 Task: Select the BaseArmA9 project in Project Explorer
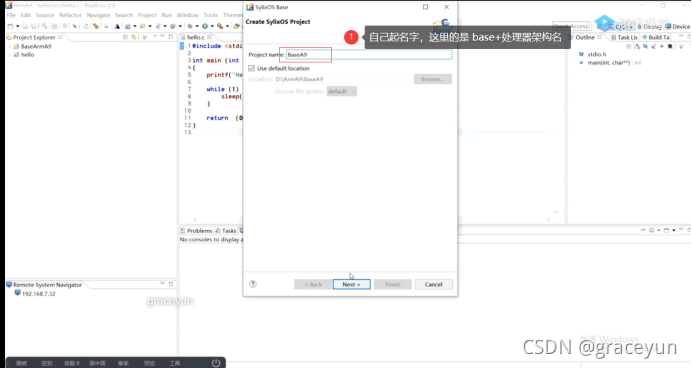[x=36, y=46]
